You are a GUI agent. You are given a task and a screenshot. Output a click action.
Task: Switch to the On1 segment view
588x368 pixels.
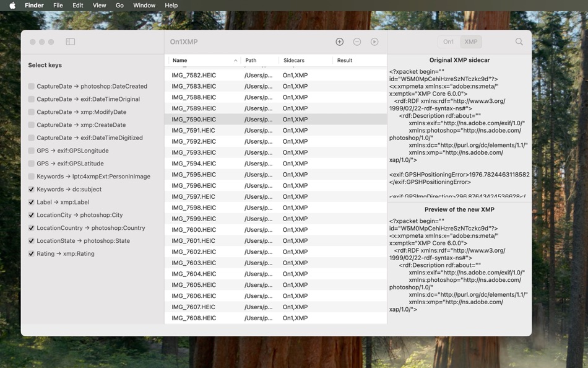[x=447, y=42]
